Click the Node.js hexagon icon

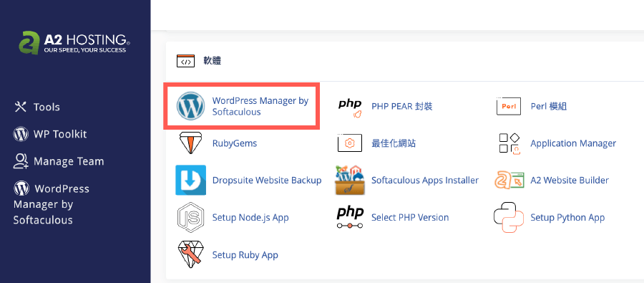(x=190, y=217)
